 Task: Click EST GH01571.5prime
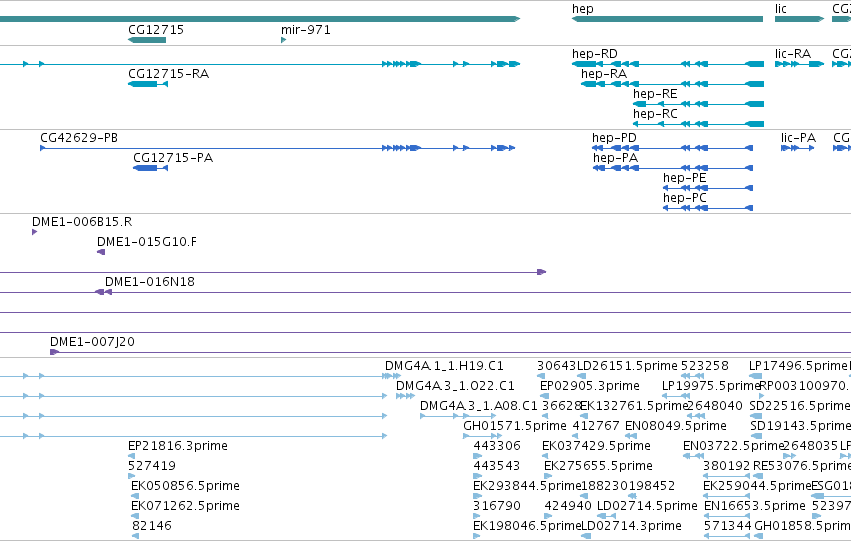pos(515,426)
